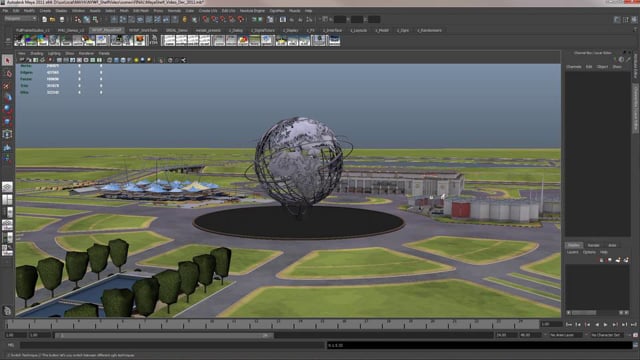Switch to Render layer tab
Screen dimensions: 640x360
tap(593, 245)
